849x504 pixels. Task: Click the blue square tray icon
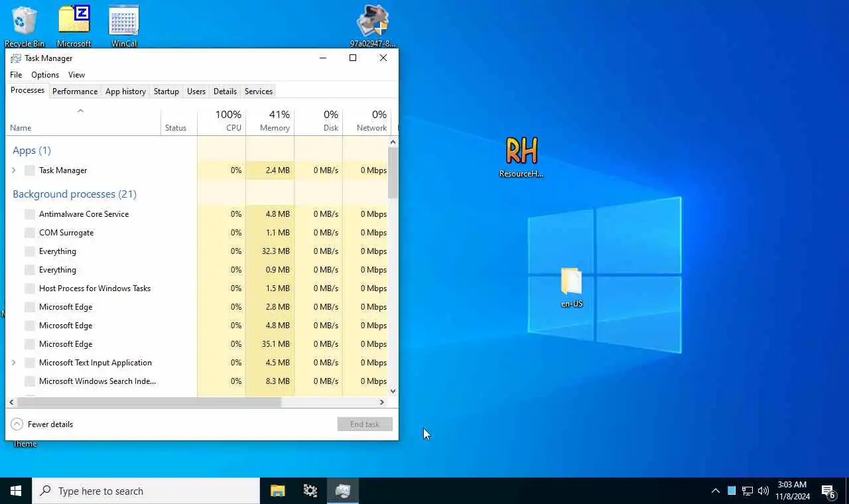pyautogui.click(x=732, y=491)
